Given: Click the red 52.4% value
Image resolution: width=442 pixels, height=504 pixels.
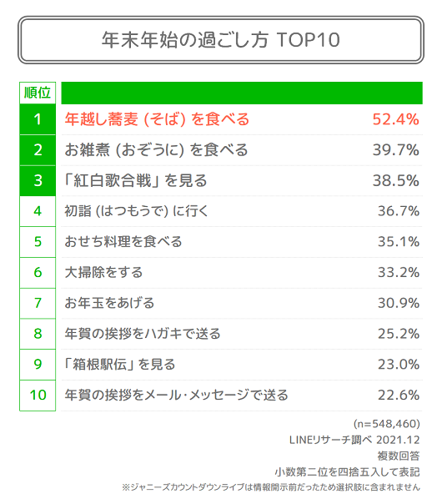Looking at the screenshot, I should [395, 119].
